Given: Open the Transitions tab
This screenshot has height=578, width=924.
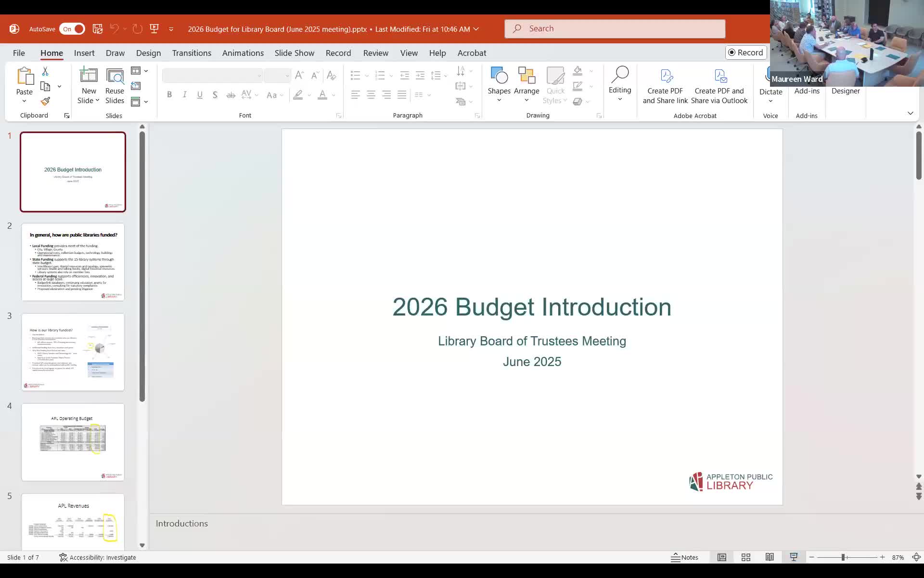Looking at the screenshot, I should click(192, 53).
